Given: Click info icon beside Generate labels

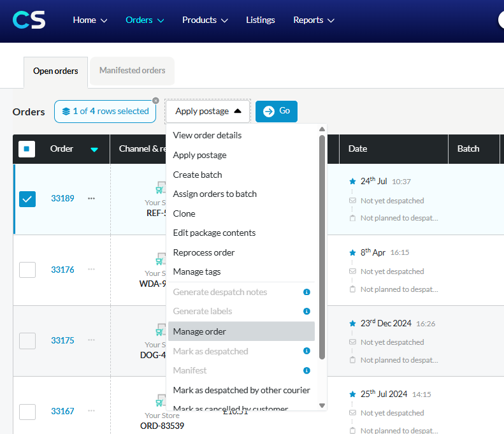Looking at the screenshot, I should tap(306, 311).
